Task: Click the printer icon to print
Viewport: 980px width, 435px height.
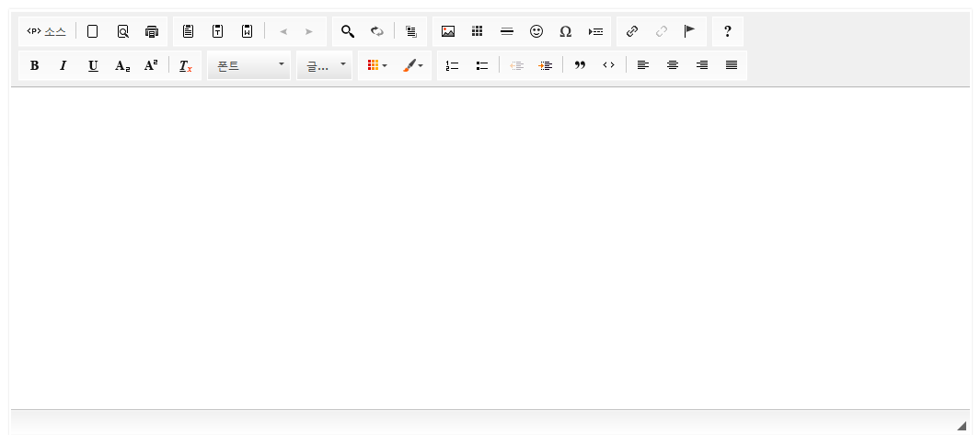Action: click(152, 31)
